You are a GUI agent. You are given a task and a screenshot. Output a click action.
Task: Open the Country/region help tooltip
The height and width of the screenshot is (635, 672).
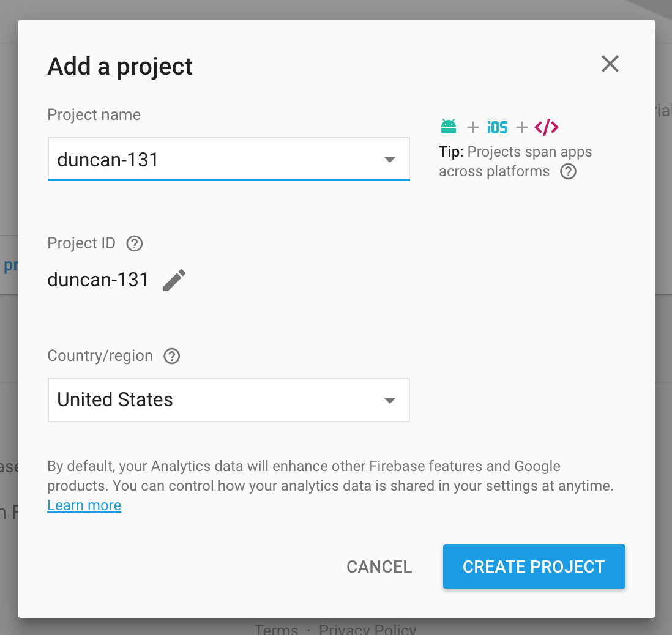coord(172,356)
